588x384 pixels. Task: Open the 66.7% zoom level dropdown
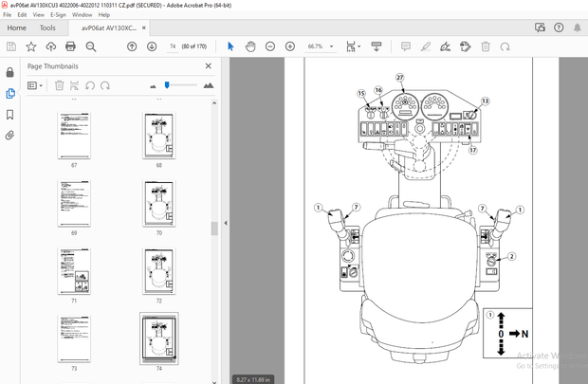coord(332,46)
